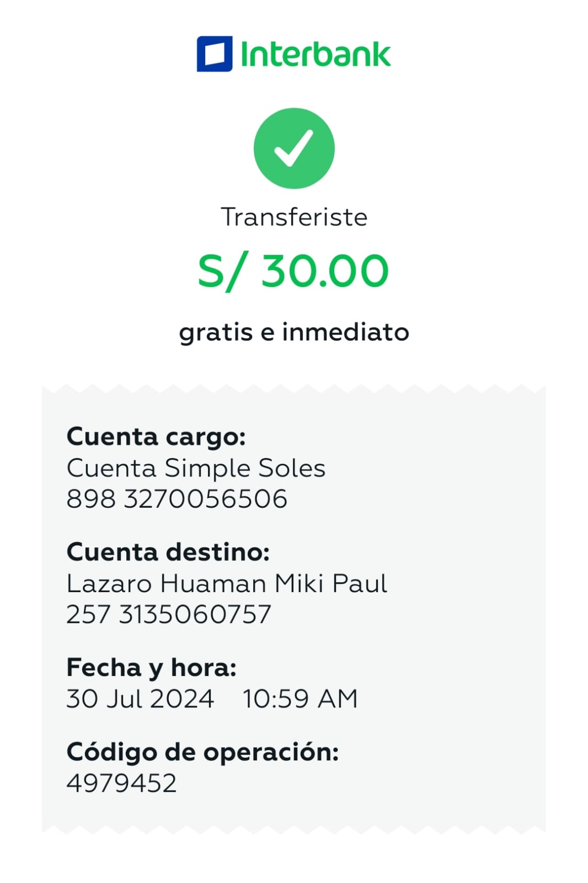Select the 'Cuenta destino:' label
This screenshot has height=883, width=588.
pyautogui.click(x=168, y=552)
